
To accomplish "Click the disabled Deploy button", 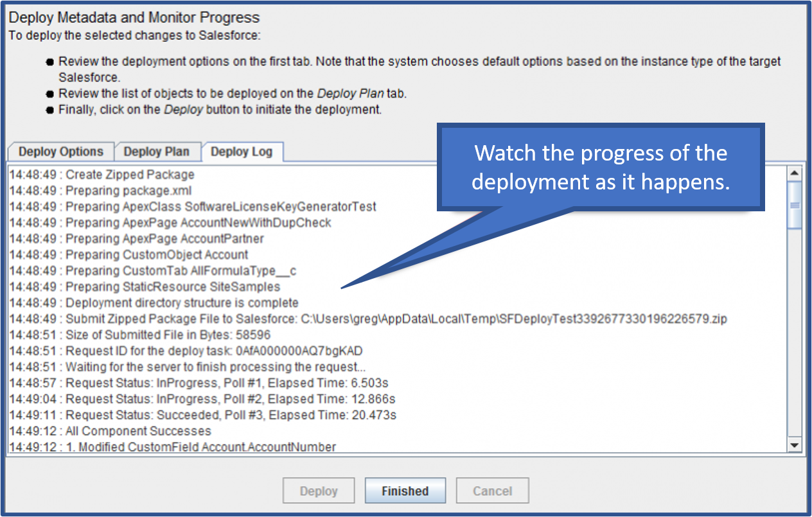I will (319, 491).
